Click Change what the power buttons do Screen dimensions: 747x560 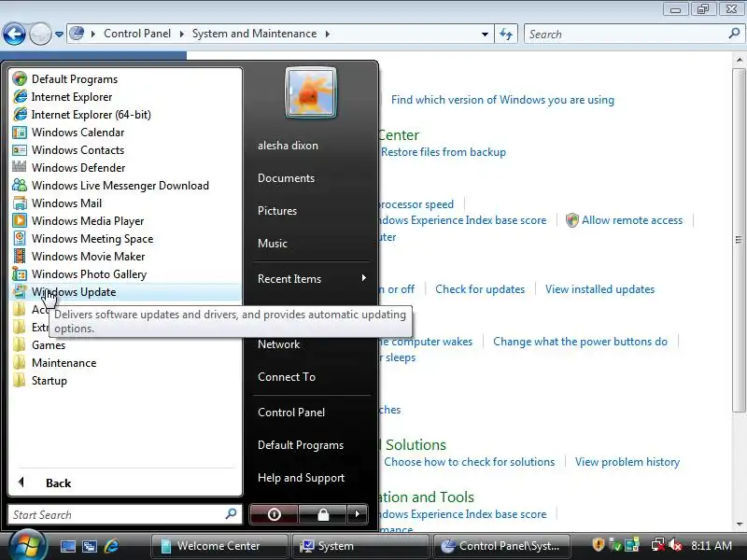click(x=580, y=342)
